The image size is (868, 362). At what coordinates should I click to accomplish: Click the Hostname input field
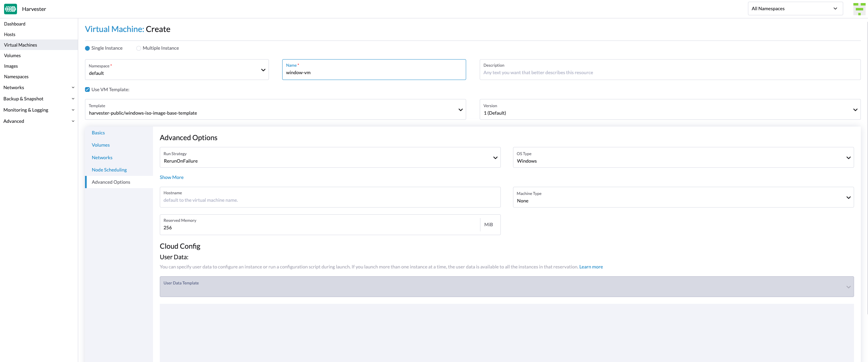(330, 200)
